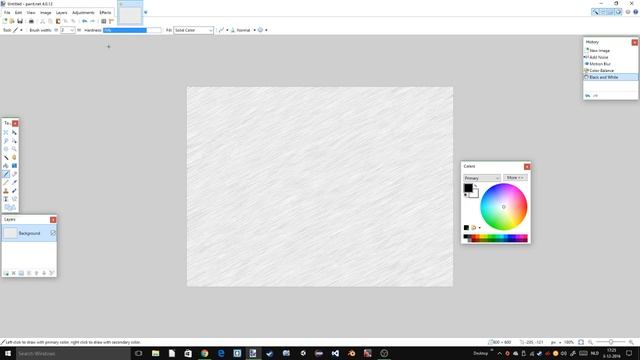Click the Open file toolbar icon

coord(12,21)
